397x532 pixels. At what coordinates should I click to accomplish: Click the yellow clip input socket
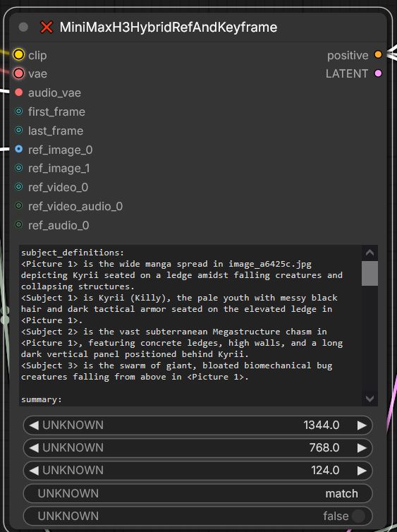tap(18, 54)
